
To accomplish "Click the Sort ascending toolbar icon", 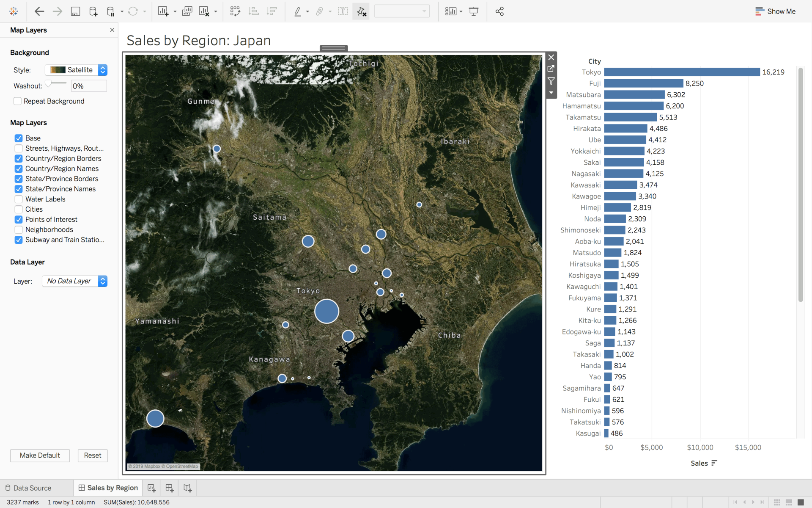I will (254, 11).
